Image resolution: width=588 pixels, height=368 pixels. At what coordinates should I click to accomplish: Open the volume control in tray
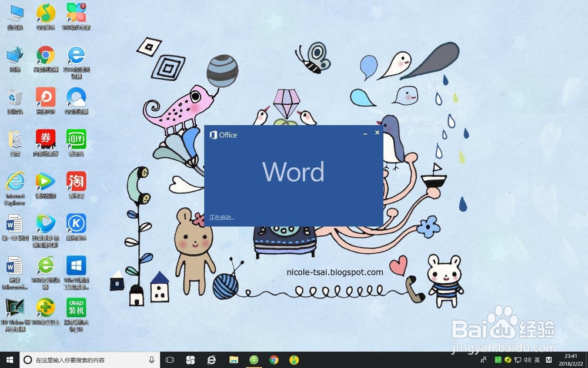(527, 360)
